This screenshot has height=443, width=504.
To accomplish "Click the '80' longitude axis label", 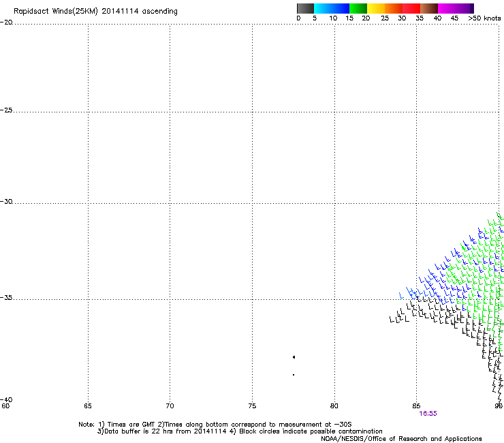I will coord(334,406).
